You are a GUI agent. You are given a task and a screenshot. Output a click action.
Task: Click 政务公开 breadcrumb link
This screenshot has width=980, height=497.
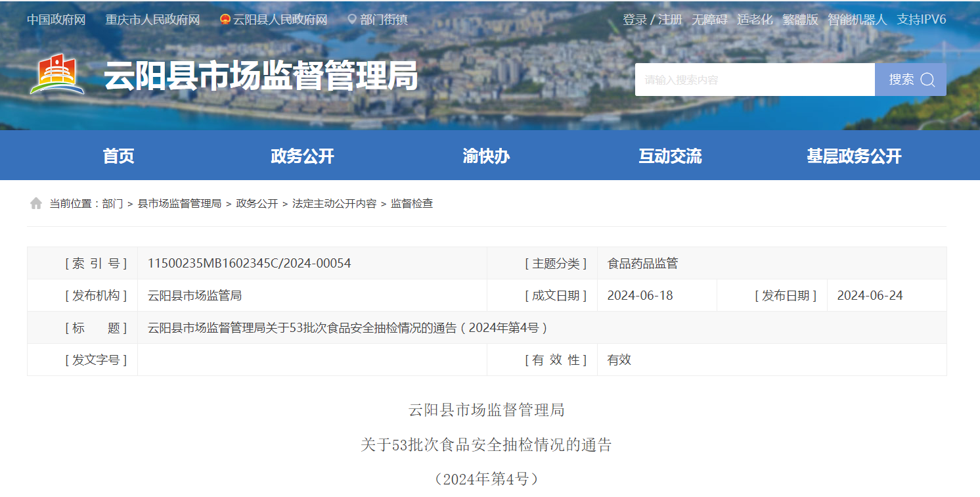click(257, 204)
